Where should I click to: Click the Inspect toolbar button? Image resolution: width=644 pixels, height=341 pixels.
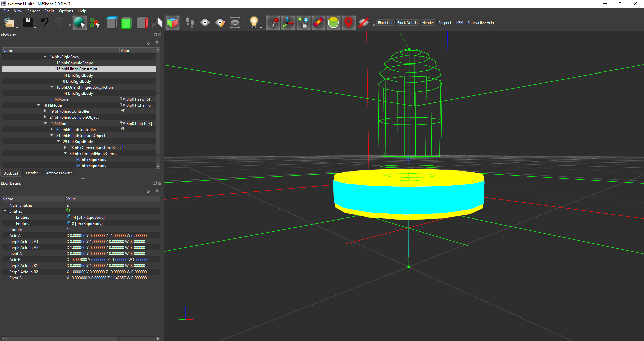point(445,23)
